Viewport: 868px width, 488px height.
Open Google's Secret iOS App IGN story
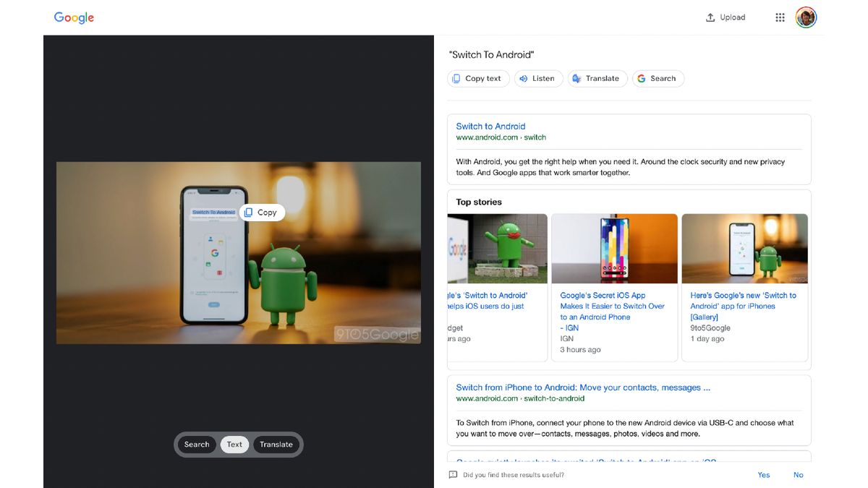[x=613, y=306]
